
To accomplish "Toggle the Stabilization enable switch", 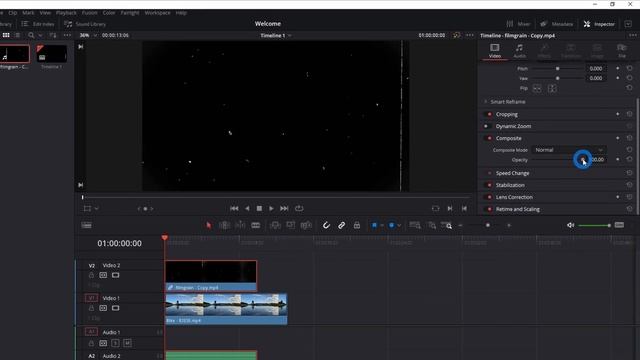I will pyautogui.click(x=489, y=185).
